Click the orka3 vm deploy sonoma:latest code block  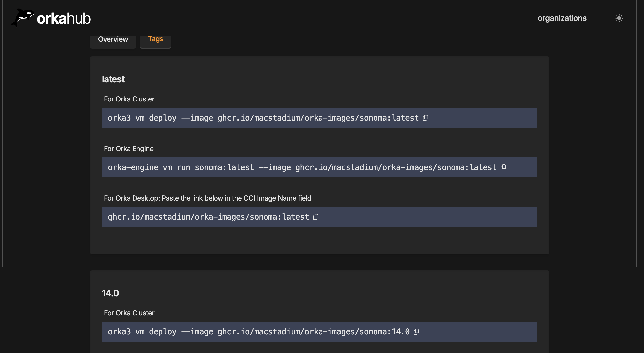263,118
